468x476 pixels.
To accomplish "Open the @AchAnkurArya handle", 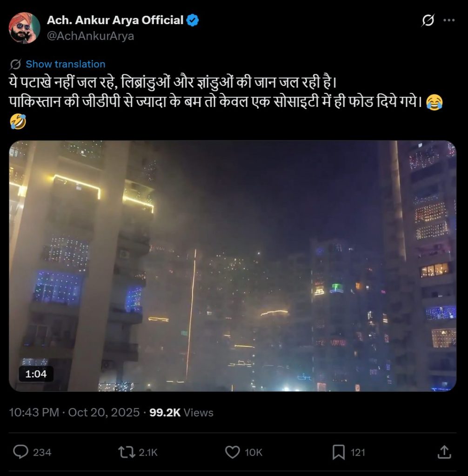I will [x=90, y=36].
